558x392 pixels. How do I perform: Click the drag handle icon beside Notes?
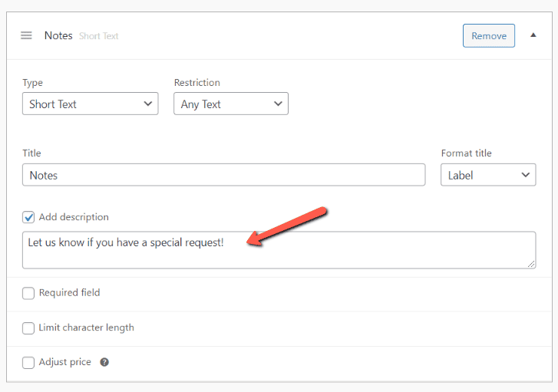pos(26,35)
